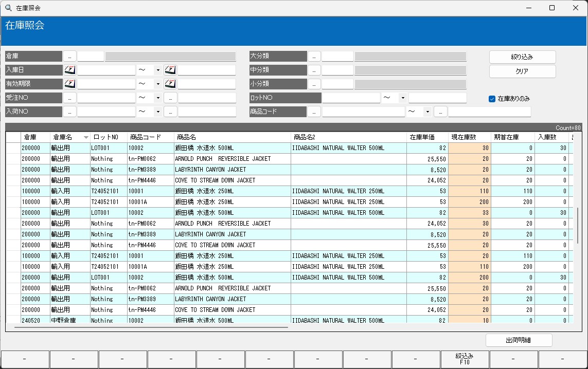This screenshot has width=588, height=369.
Task: Click the 受注NO lookup ellipsis button
Action: 70,98
